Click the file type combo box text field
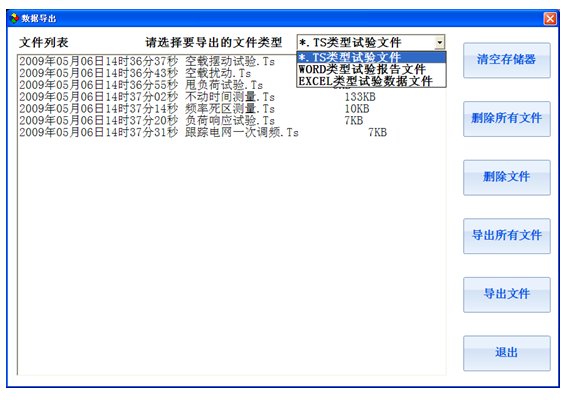This screenshot has height=400, width=570. 366,43
